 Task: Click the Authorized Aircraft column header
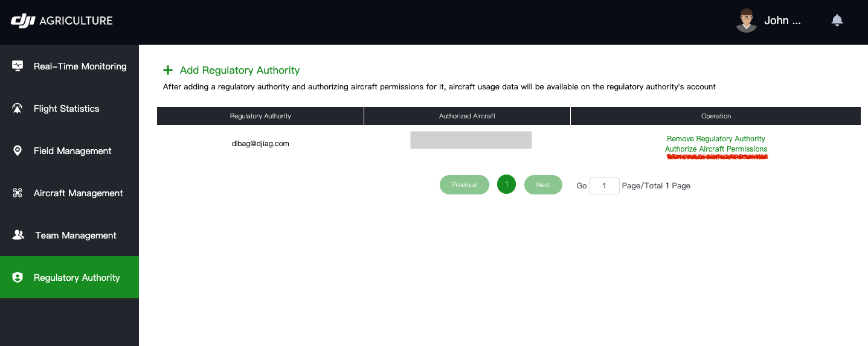pyautogui.click(x=467, y=116)
